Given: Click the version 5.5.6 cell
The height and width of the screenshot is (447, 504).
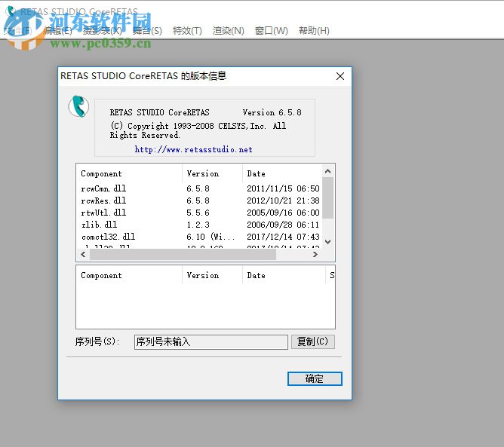Looking at the screenshot, I should coord(198,213).
